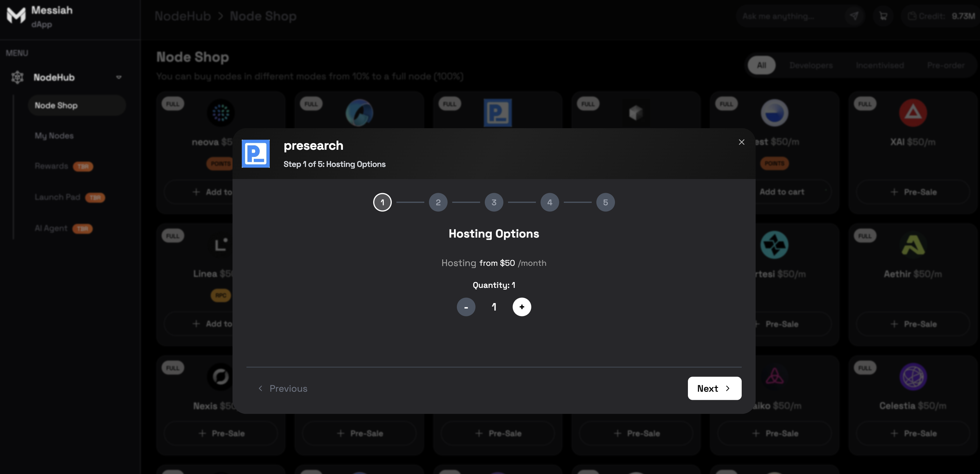Click the presearch logo in dialog header
Image resolution: width=980 pixels, height=474 pixels.
[256, 154]
